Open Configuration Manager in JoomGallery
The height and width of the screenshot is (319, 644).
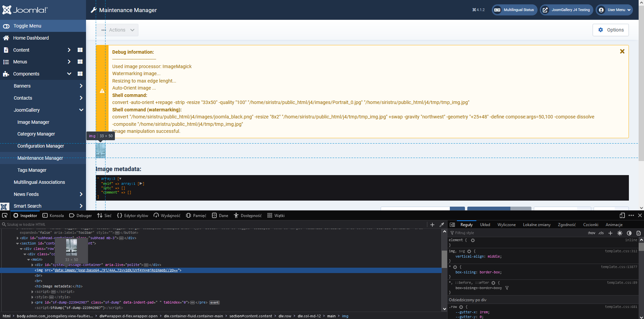pyautogui.click(x=41, y=146)
